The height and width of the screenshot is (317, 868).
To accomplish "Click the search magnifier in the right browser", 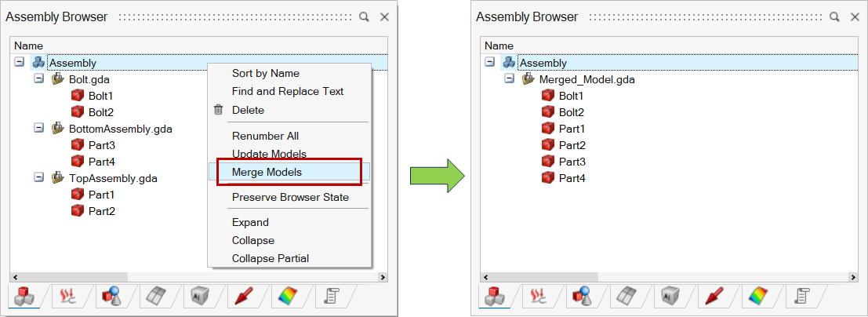I will click(836, 16).
